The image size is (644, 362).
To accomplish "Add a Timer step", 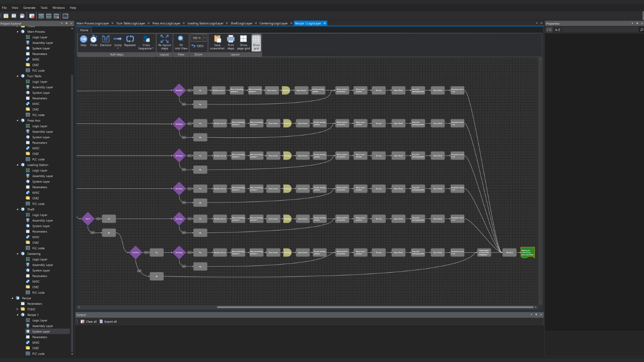I will click(x=93, y=42).
